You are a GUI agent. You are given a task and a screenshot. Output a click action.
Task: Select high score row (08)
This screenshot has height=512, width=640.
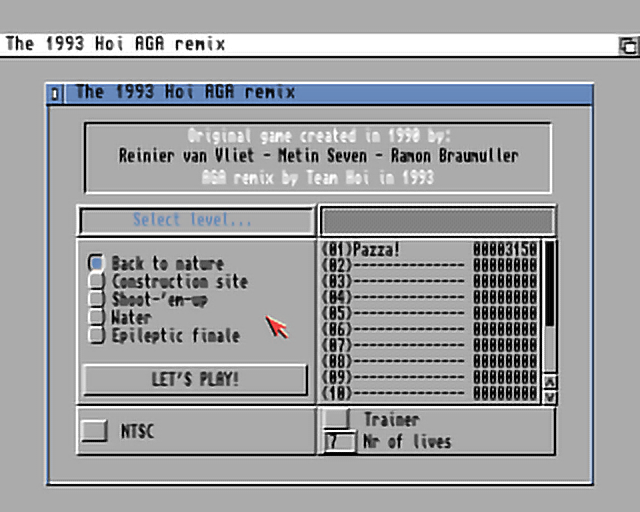tap(429, 361)
